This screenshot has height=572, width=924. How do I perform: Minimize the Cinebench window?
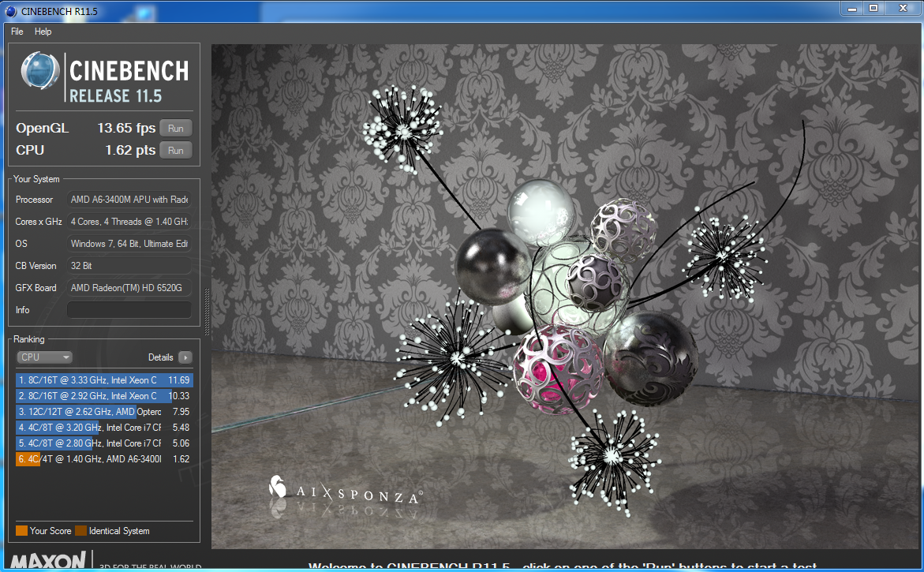click(852, 8)
